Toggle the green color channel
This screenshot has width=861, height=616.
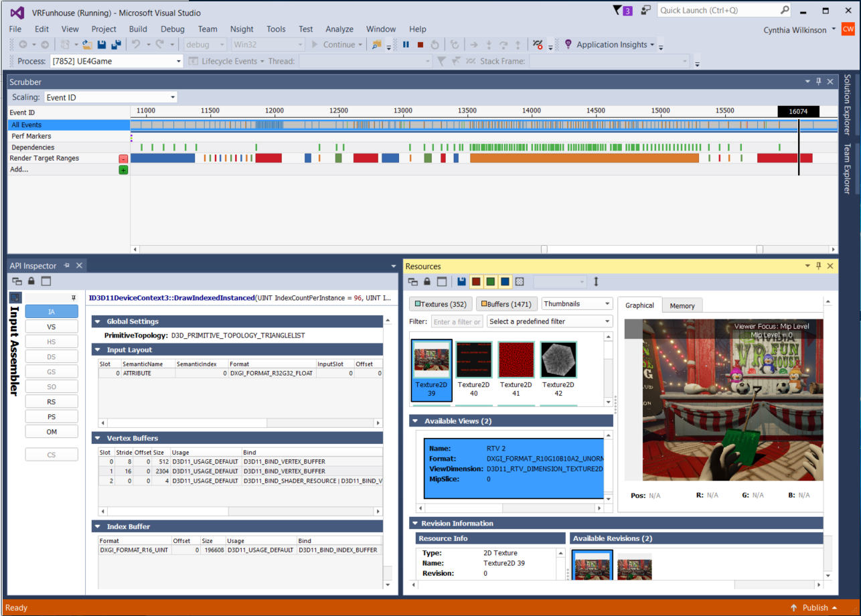[x=491, y=282]
